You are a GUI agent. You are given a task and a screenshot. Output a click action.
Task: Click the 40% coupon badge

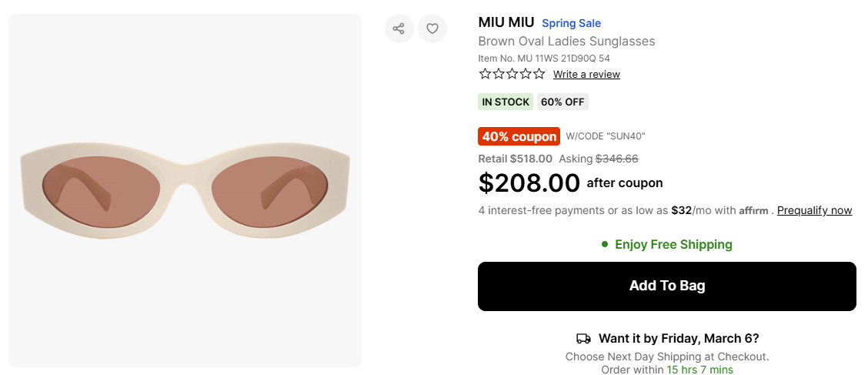pos(519,136)
